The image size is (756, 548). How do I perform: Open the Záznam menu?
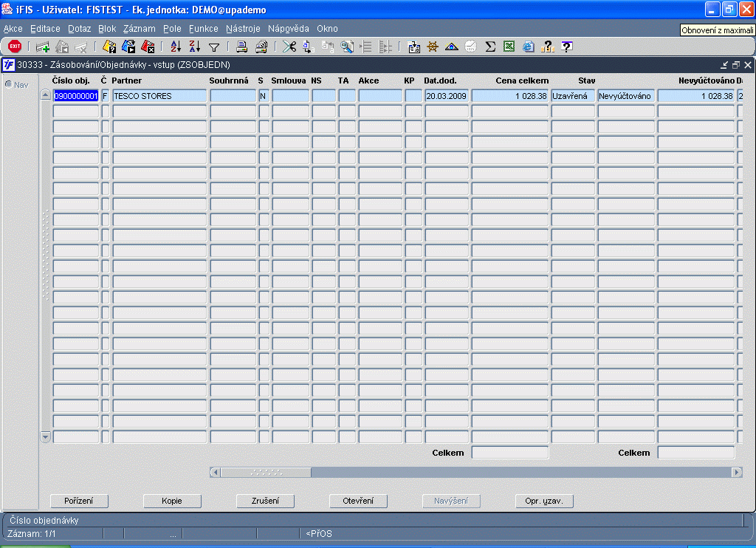pos(140,29)
